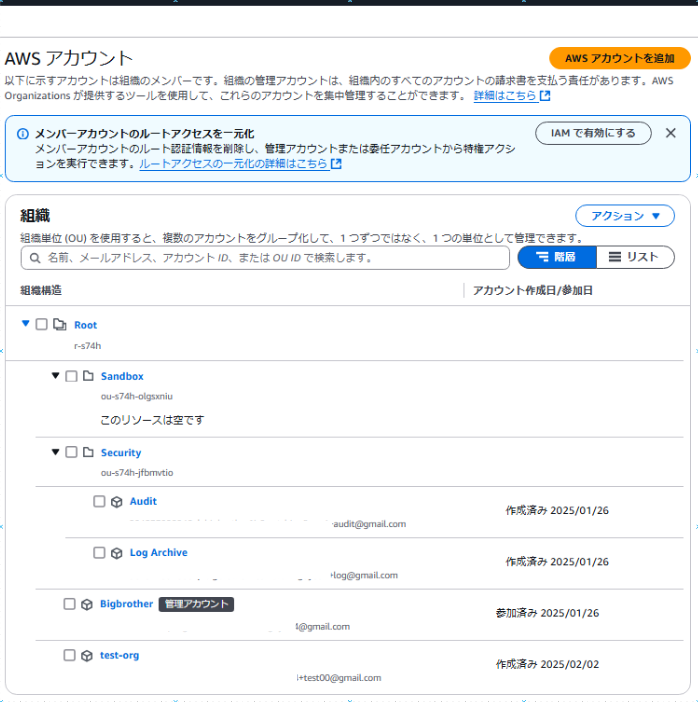Open the Root link
Image resolution: width=698 pixels, height=702 pixels.
(x=86, y=325)
